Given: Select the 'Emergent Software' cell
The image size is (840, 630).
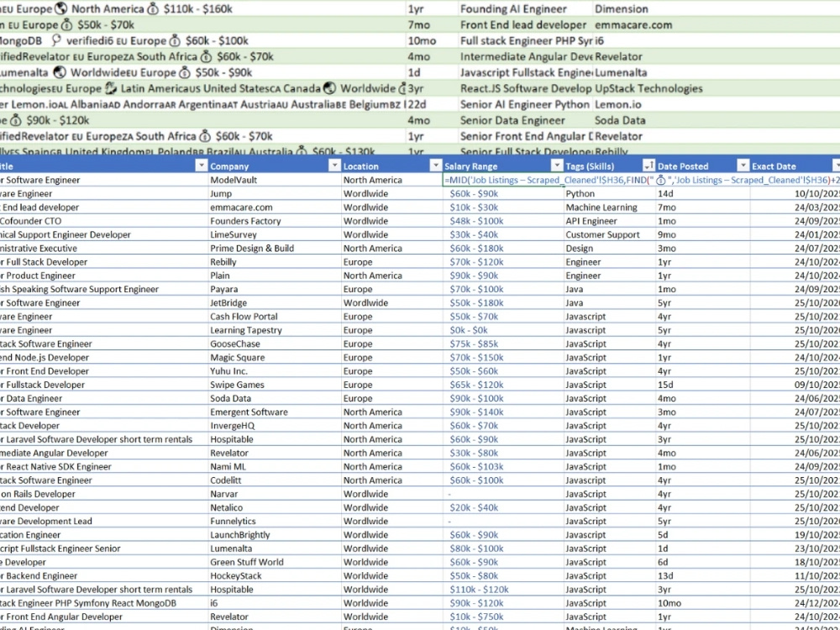Looking at the screenshot, I should 275,412.
